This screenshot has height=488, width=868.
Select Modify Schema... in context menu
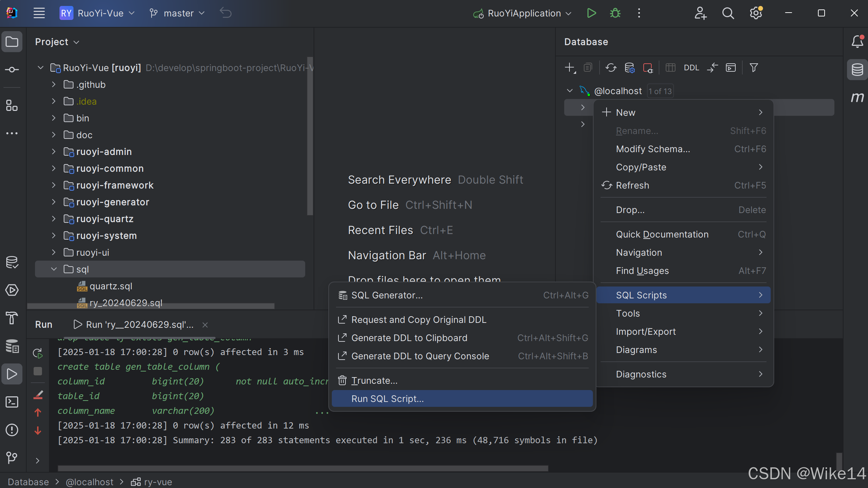(x=684, y=149)
